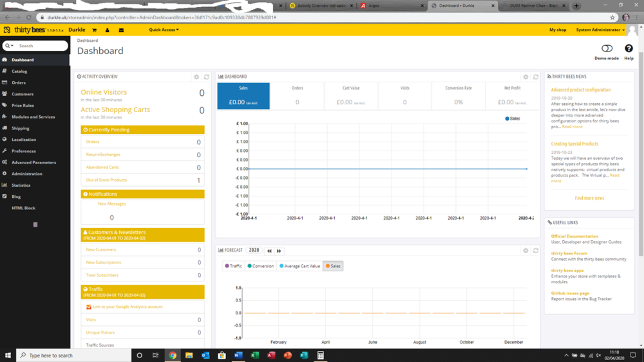
Task: Toggle Traffic series in forecast chart
Action: (x=233, y=266)
